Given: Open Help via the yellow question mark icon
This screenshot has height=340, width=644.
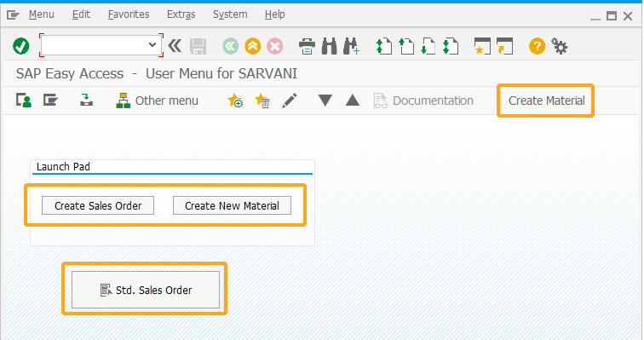Looking at the screenshot, I should coord(537,46).
